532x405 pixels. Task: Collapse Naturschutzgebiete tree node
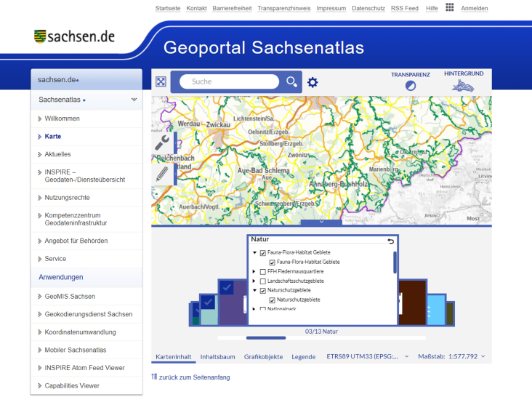[x=254, y=290]
